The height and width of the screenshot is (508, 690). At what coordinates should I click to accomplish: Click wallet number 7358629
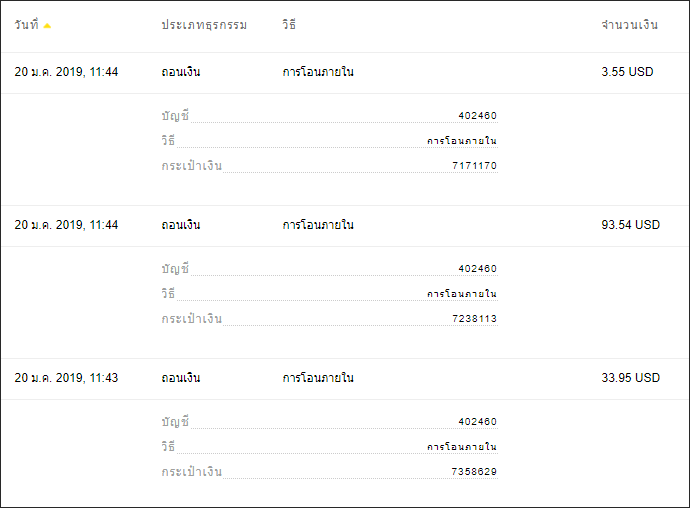coord(474,472)
